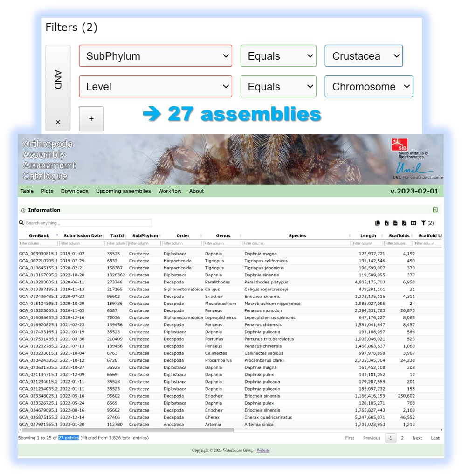Viewport: 462px width, 476px height.
Task: Open the Plots menu
Action: click(x=47, y=191)
